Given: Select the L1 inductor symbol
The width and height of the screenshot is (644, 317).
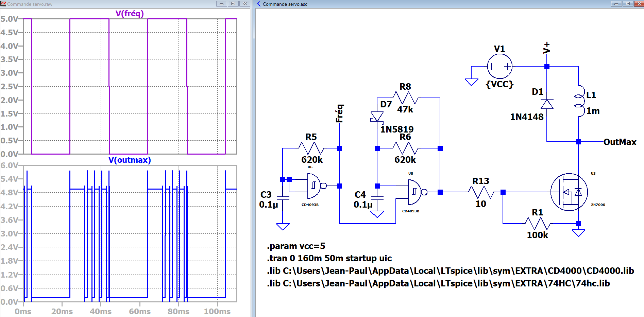Looking at the screenshot, I should pos(579,101).
